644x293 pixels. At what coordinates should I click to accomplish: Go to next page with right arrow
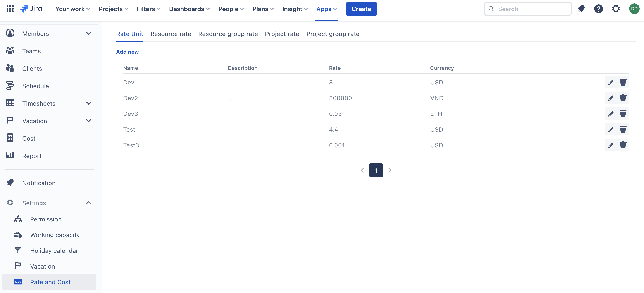389,170
